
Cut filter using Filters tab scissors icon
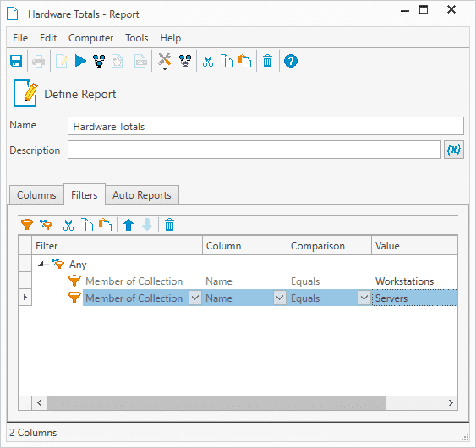68,225
